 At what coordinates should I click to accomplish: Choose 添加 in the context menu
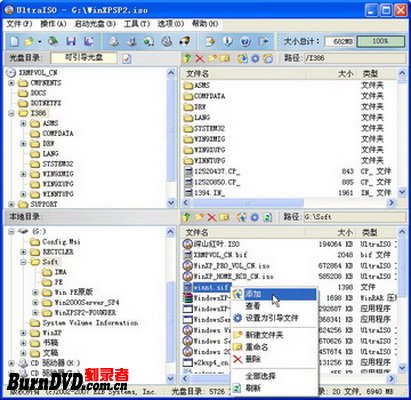pos(274,294)
